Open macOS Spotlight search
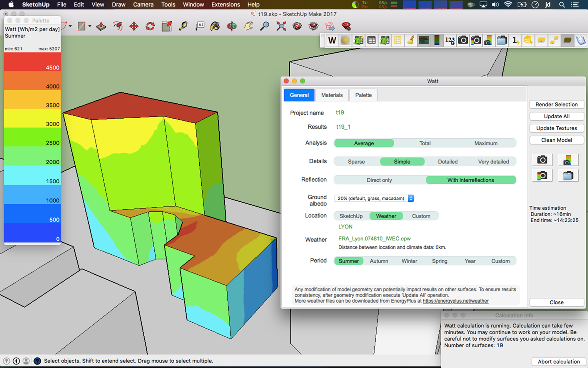The width and height of the screenshot is (588, 368). click(562, 5)
